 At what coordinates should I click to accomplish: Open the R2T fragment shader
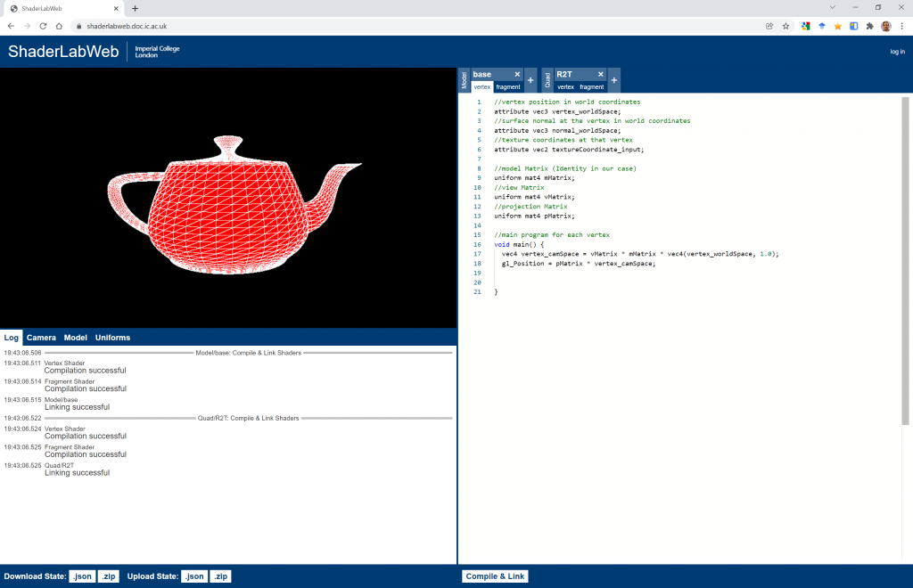(591, 87)
